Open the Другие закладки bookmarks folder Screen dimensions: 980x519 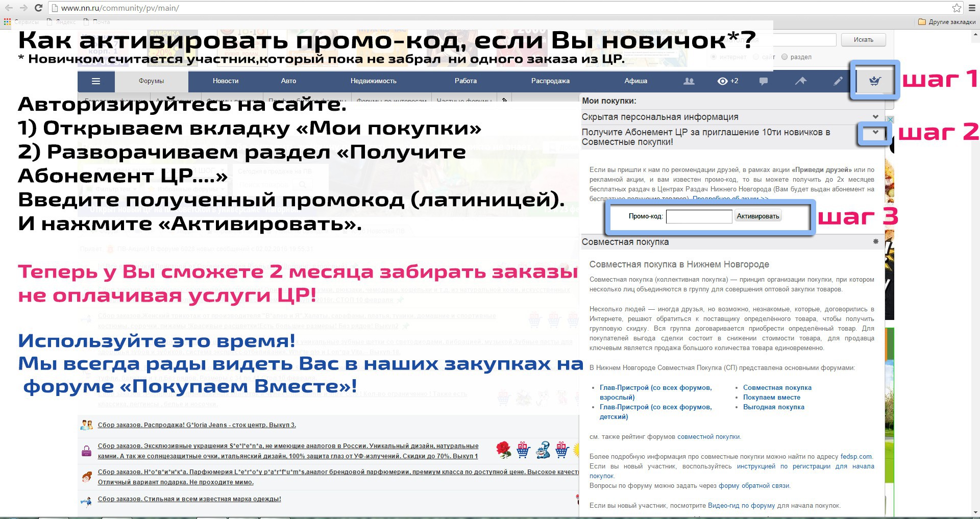coord(947,22)
